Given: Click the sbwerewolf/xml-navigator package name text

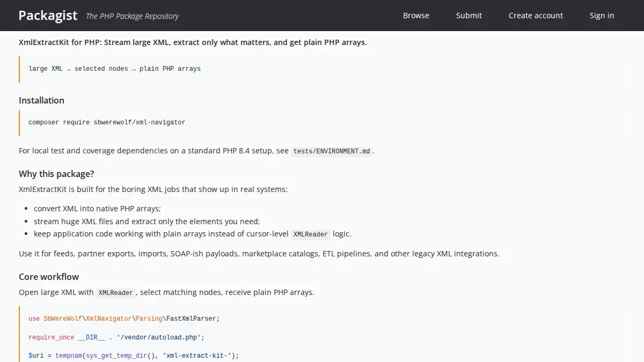Looking at the screenshot, I should tap(138, 122).
